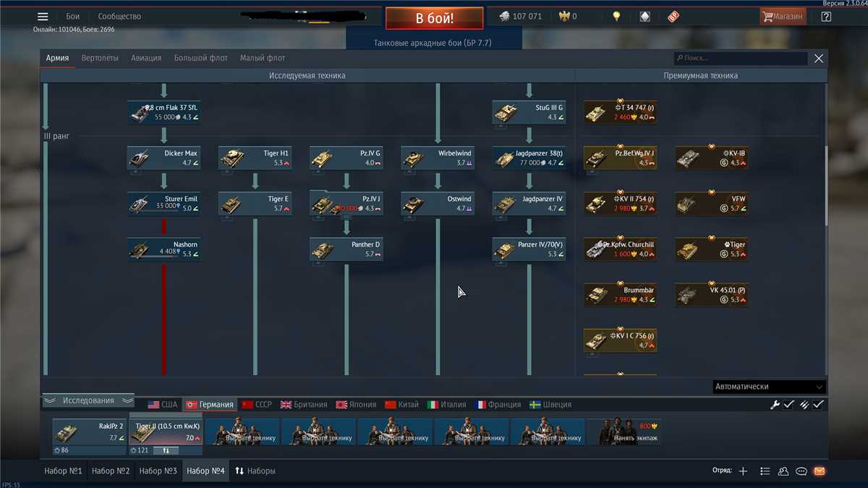Image resolution: width=868 pixels, height=488 pixels.
Task: Select preset Набор №1
Action: (x=64, y=471)
